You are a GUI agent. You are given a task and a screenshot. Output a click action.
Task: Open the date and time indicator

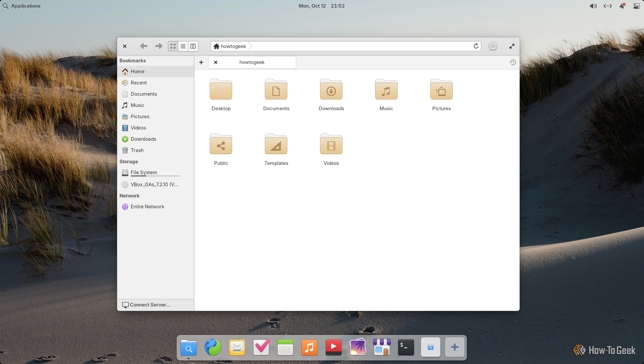click(x=321, y=6)
